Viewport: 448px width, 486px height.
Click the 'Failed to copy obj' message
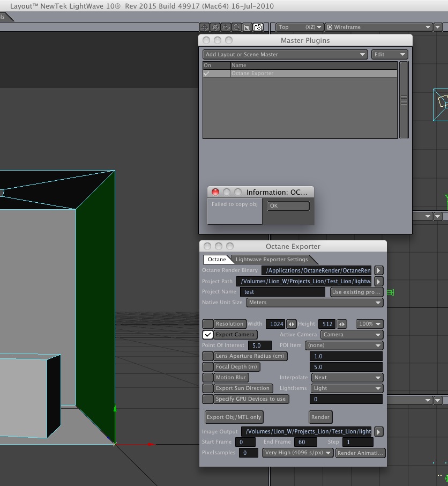pyautogui.click(x=234, y=204)
